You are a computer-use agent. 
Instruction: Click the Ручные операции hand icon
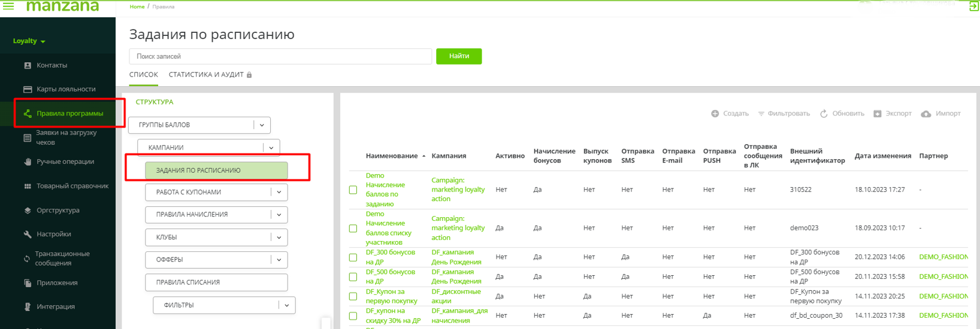(28, 162)
